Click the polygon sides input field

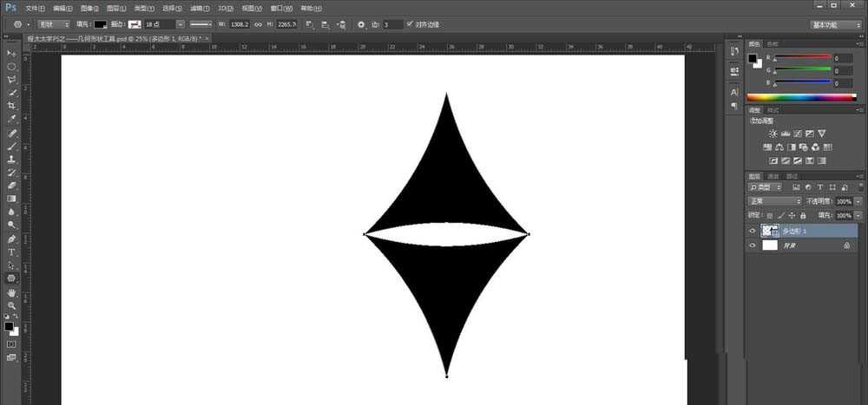[393, 24]
